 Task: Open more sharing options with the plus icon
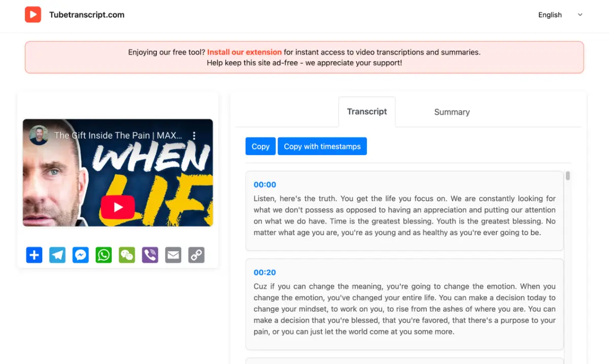click(34, 255)
